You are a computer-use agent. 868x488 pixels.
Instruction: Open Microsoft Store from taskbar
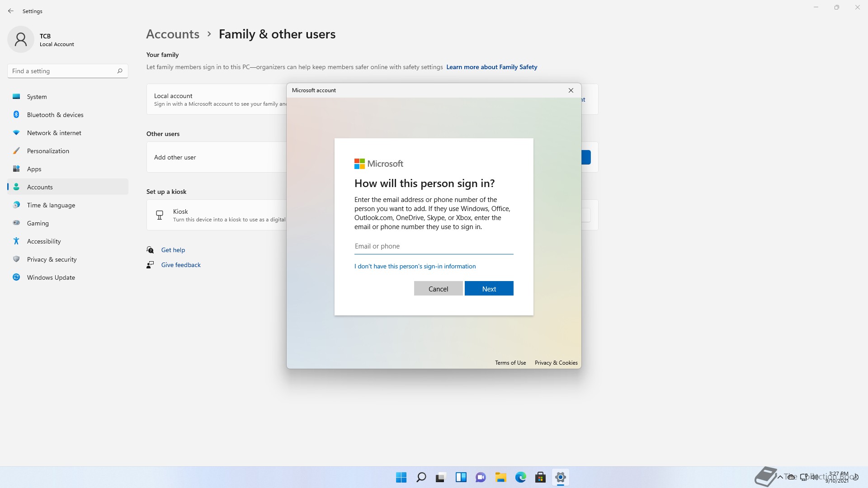540,477
